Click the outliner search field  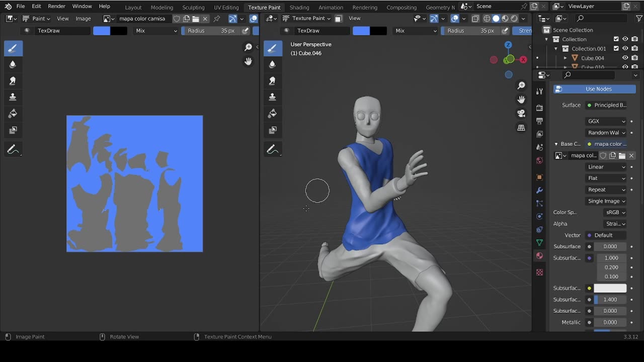[601, 18]
